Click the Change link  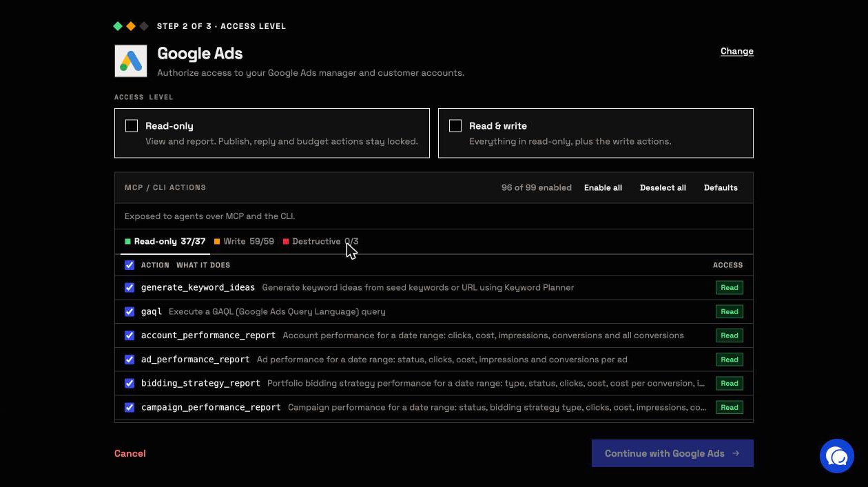coord(737,51)
